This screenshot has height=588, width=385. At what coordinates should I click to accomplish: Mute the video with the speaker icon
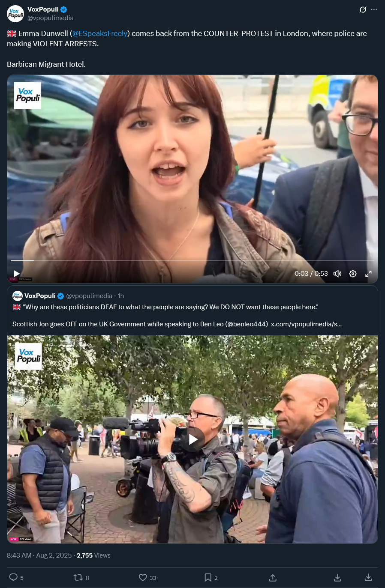(x=337, y=274)
